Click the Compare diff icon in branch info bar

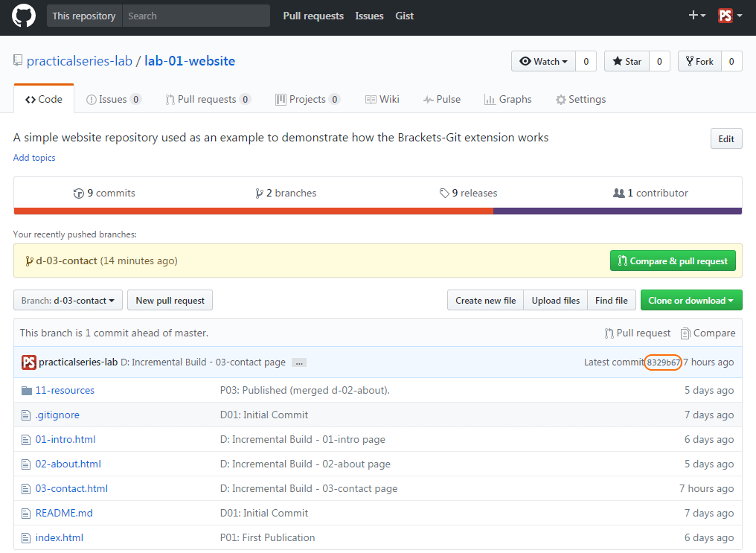(685, 333)
